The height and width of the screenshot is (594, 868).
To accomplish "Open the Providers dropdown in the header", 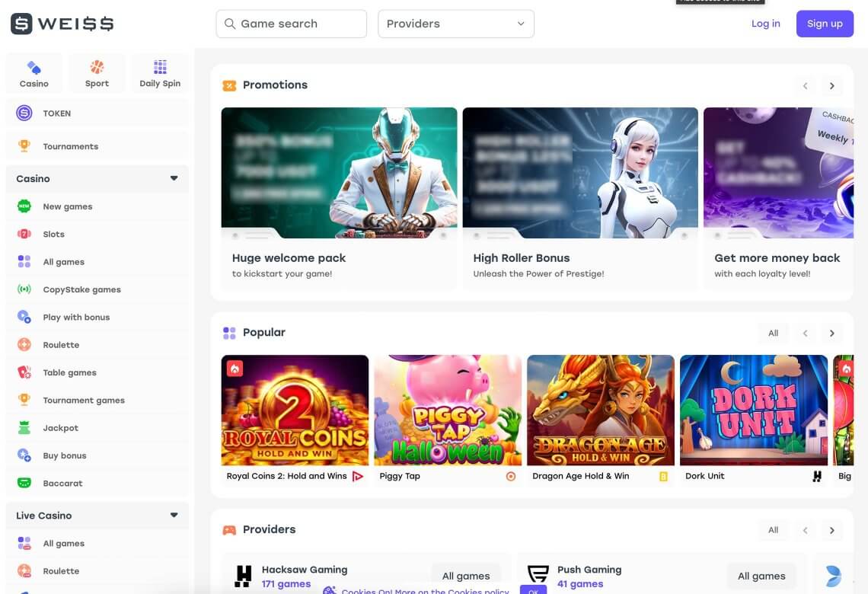I will pyautogui.click(x=455, y=24).
